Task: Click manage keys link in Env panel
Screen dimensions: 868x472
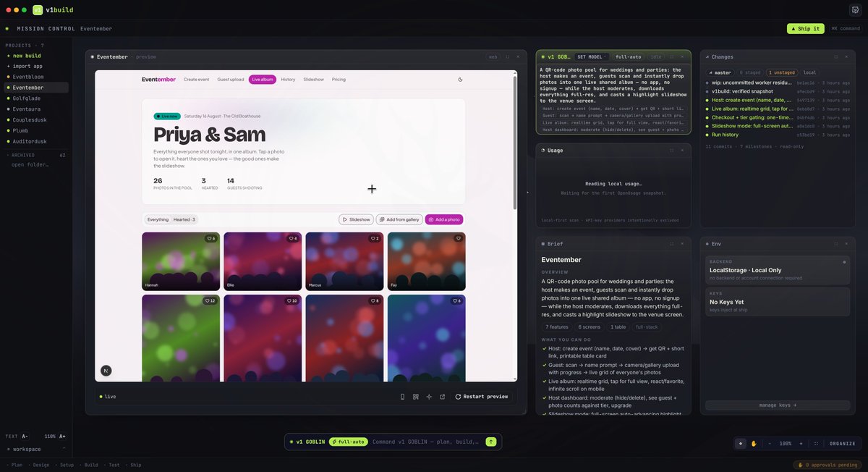Action: click(778, 405)
